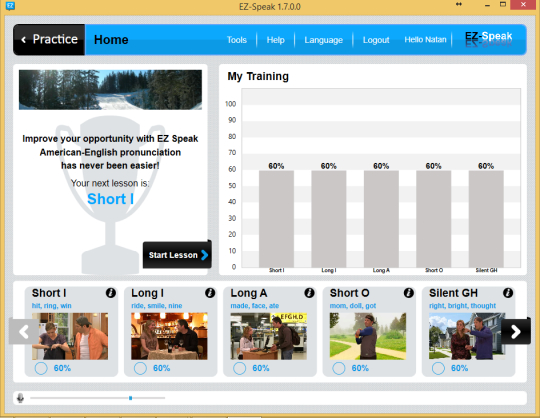540x418 pixels.
Task: Click the 60% score on Silent GH card
Action: coord(459,368)
